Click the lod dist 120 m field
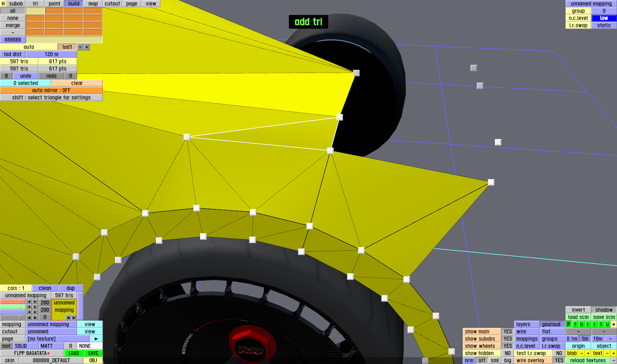This screenshot has width=617, height=364. click(51, 54)
